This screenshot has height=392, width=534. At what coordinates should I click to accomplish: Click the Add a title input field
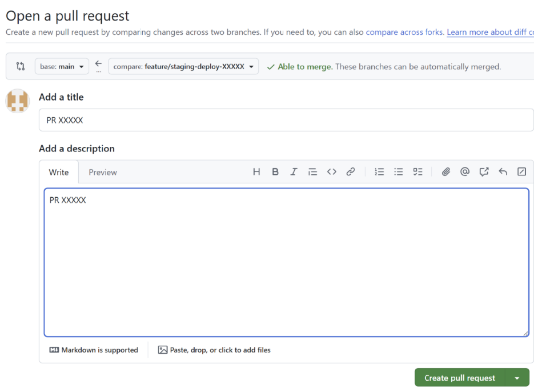click(x=286, y=121)
